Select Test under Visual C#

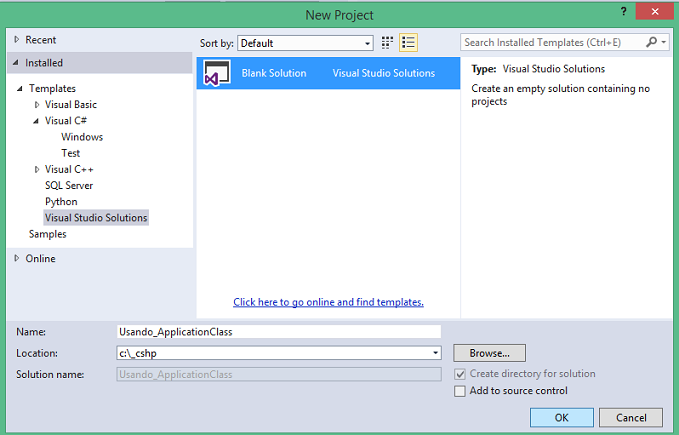tap(71, 153)
